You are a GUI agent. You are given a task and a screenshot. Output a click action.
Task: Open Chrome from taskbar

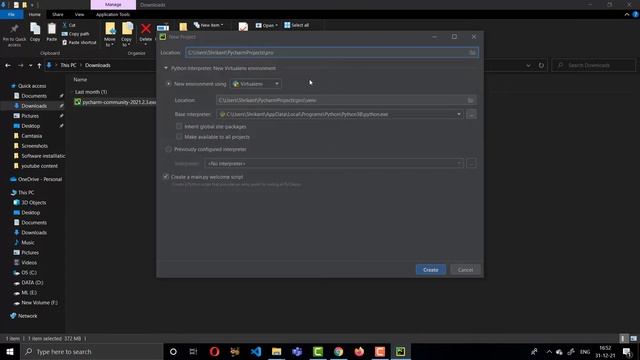coord(338,351)
